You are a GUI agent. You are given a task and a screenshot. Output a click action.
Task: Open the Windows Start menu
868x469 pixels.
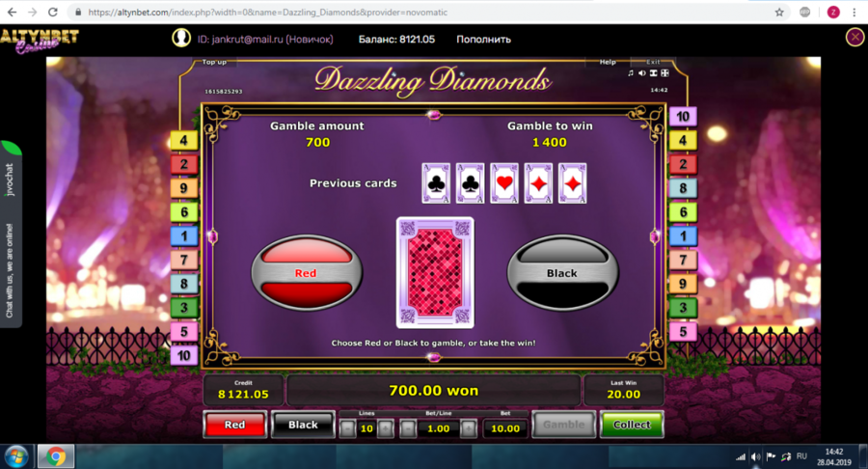pyautogui.click(x=16, y=457)
